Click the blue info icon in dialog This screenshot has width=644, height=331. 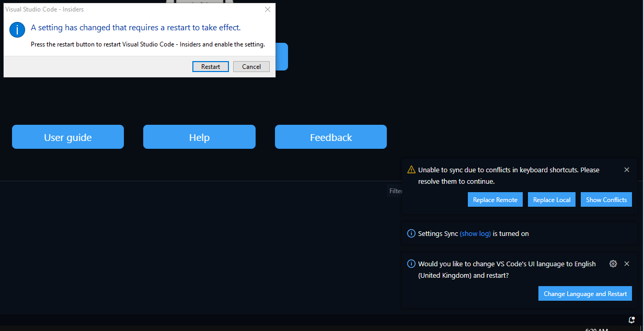(x=17, y=30)
